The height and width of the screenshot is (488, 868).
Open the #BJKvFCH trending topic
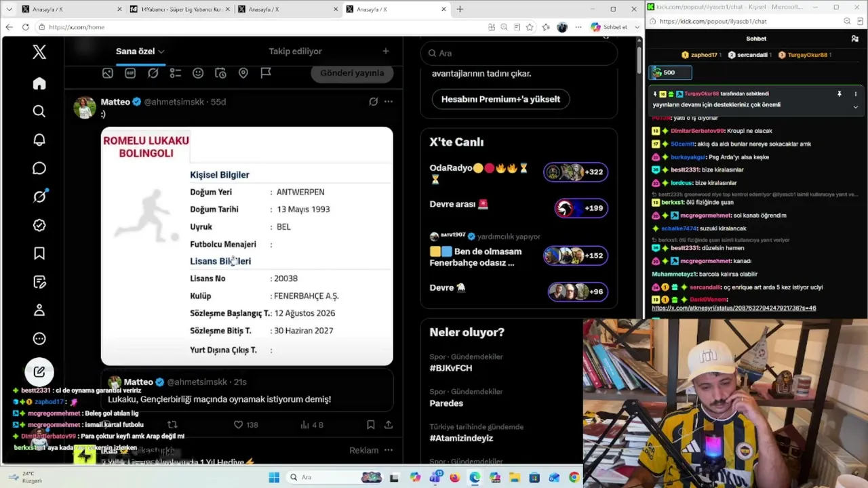450,368
